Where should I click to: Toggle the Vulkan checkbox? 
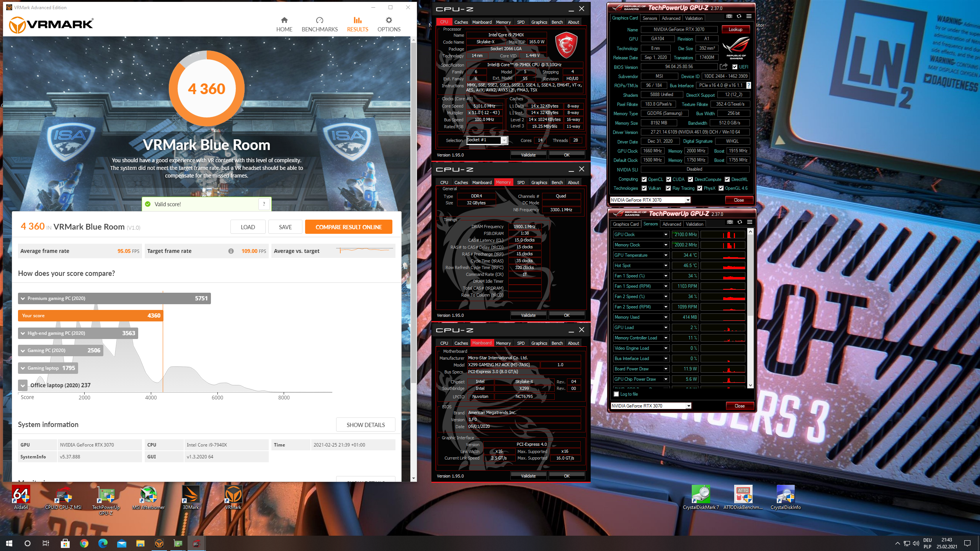[x=644, y=188]
